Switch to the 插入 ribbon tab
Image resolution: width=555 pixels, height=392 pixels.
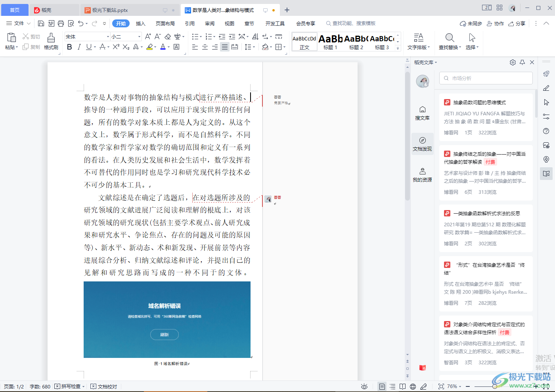[141, 23]
